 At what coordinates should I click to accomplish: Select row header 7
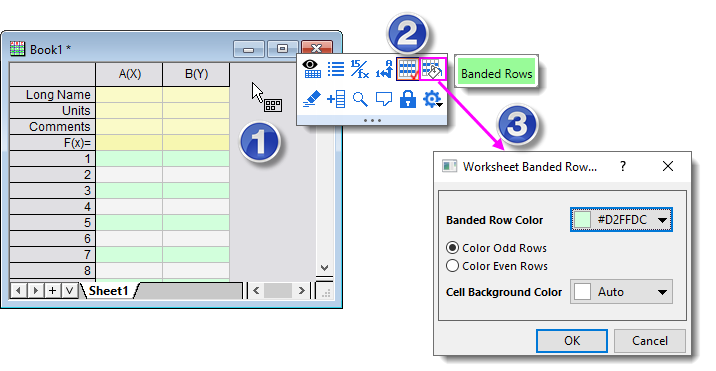[53, 254]
